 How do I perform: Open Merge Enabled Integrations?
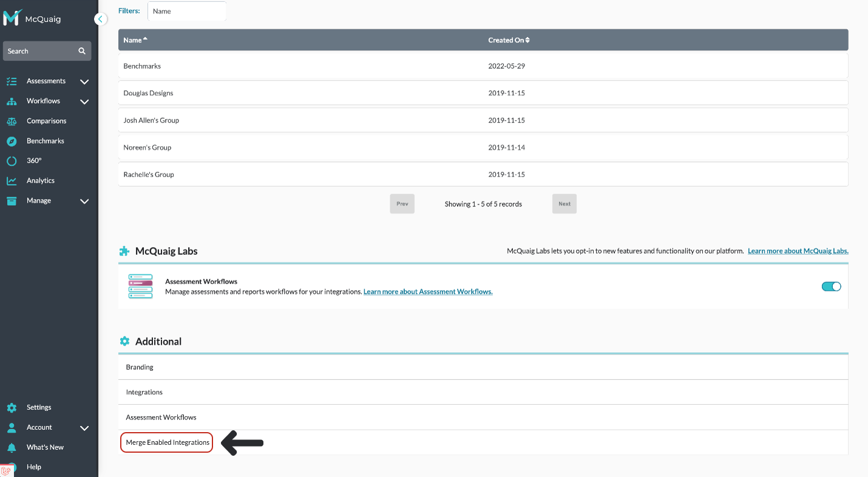click(x=166, y=442)
